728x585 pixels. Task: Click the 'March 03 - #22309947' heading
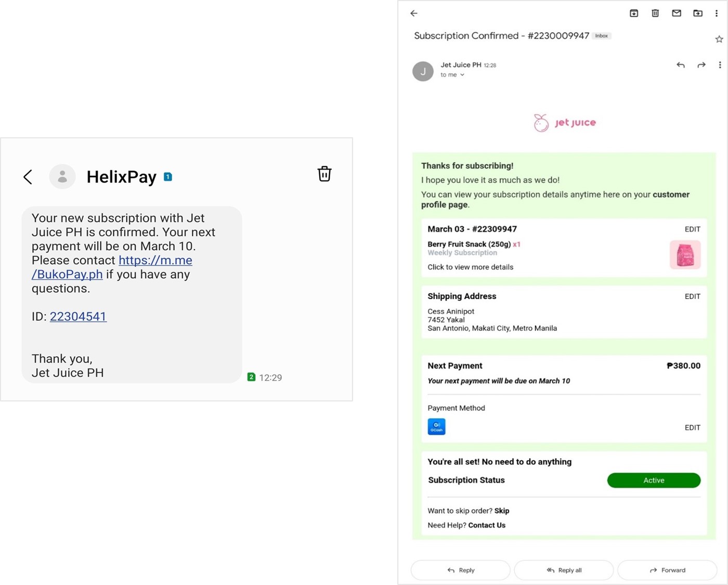pyautogui.click(x=472, y=229)
